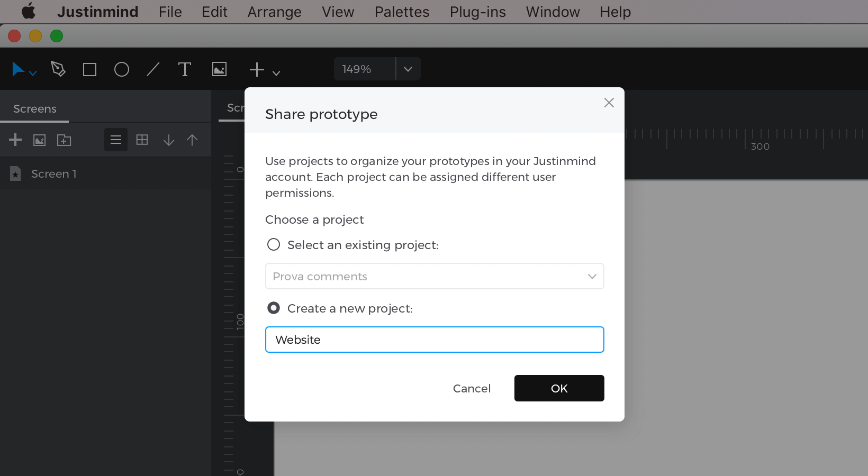The height and width of the screenshot is (476, 868).
Task: Open the File menu
Action: coord(170,12)
